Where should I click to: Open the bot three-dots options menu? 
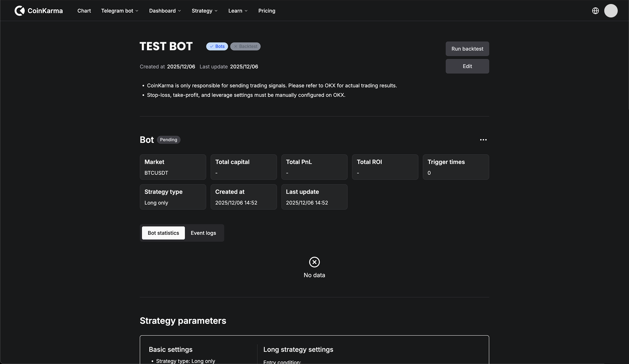point(483,140)
